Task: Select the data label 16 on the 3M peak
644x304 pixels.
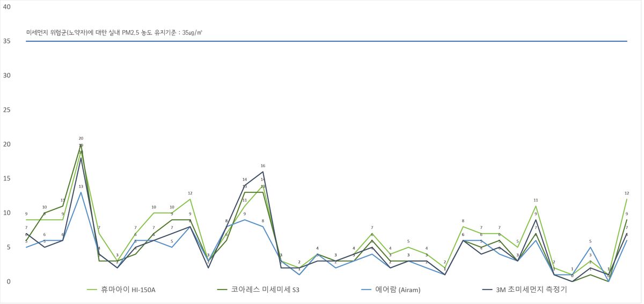Action: (x=263, y=166)
